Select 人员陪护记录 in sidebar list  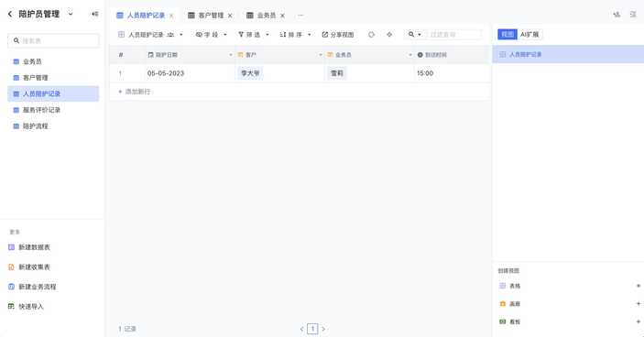[x=53, y=93]
